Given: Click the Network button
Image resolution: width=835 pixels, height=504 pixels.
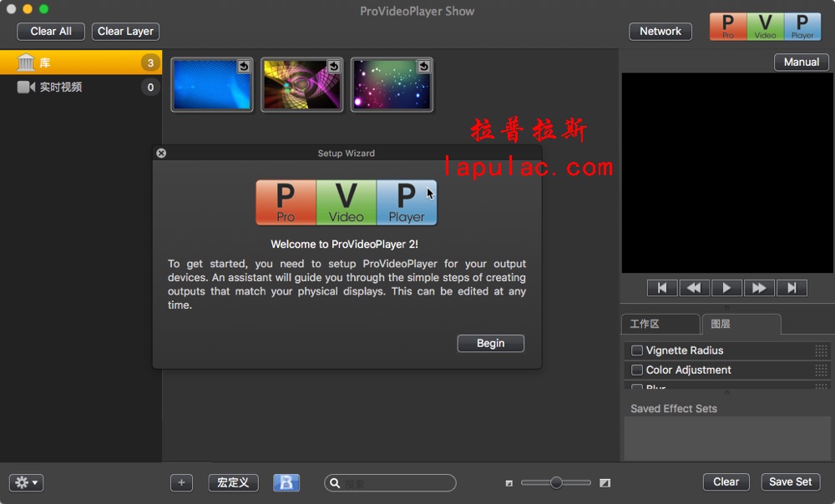Looking at the screenshot, I should (x=660, y=32).
